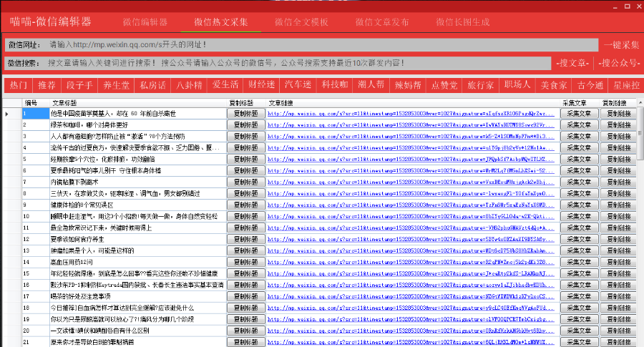Copy the title in article row 20

[246, 331]
